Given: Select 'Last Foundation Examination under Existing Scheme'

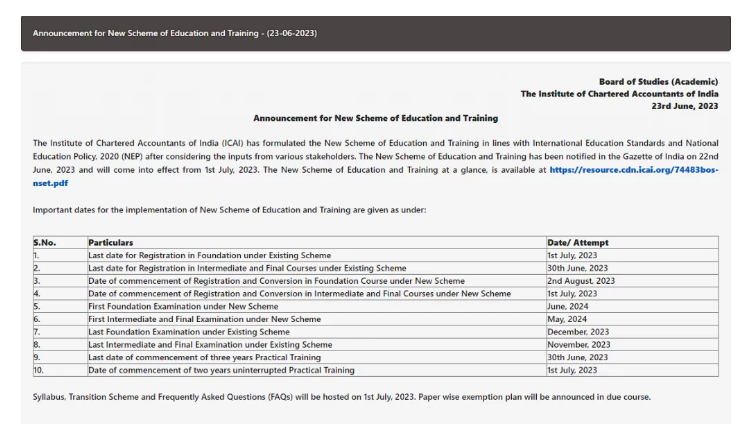Looking at the screenshot, I should (189, 332).
